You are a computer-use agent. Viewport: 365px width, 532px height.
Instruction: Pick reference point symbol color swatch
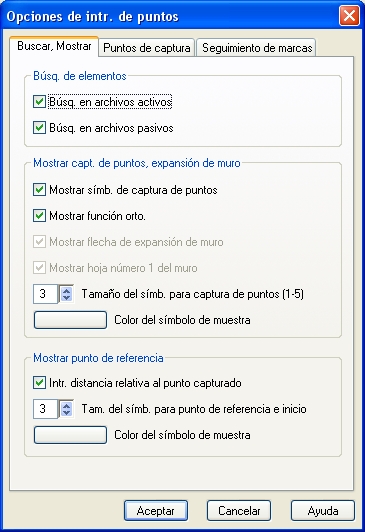click(x=70, y=435)
